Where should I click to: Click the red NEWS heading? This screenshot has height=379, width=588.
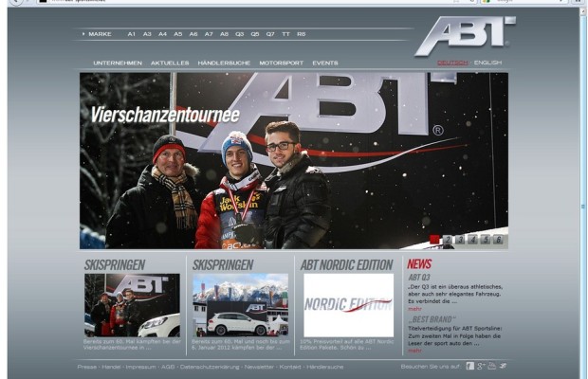419,264
